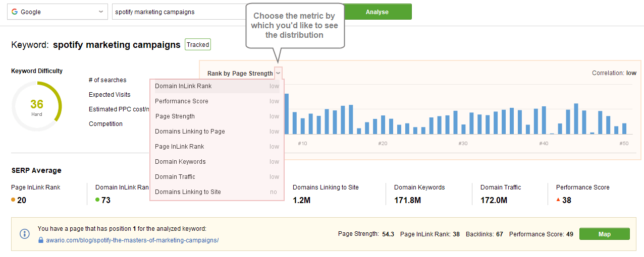
Task: Click the #30 axis label on chart
Action: click(x=463, y=144)
